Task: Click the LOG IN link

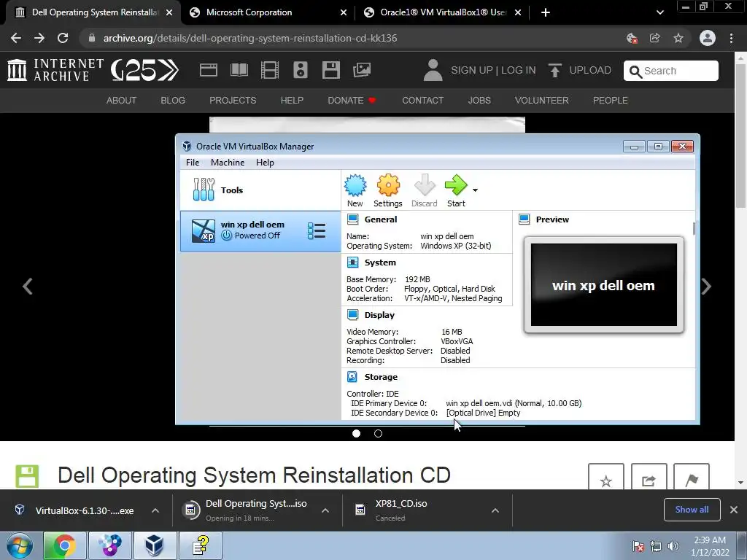Action: (519, 71)
